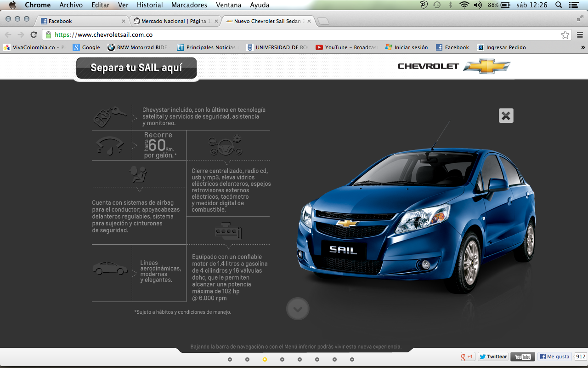
Task: Switch to the Facebook tab
Action: (83, 21)
